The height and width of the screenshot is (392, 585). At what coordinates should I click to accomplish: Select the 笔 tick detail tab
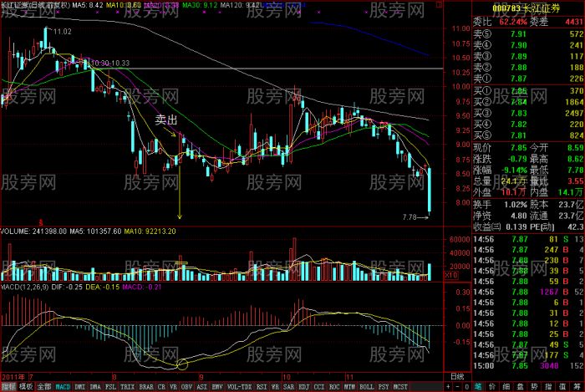tap(478, 387)
